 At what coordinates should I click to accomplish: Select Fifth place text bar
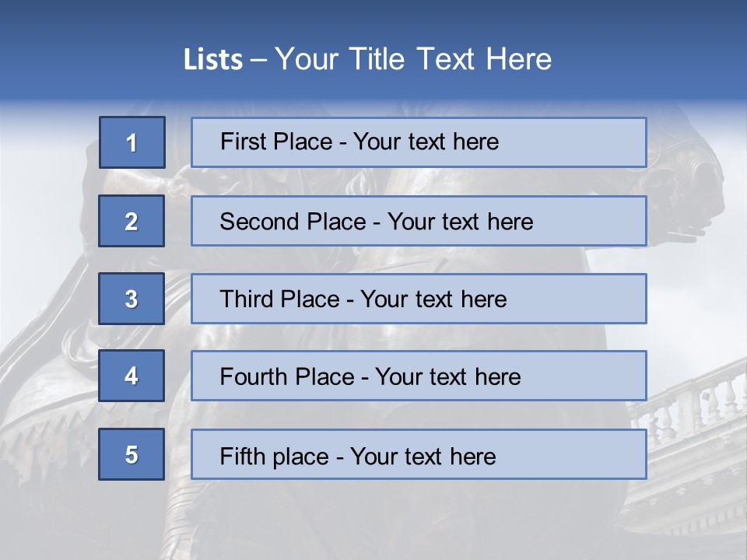click(x=419, y=454)
